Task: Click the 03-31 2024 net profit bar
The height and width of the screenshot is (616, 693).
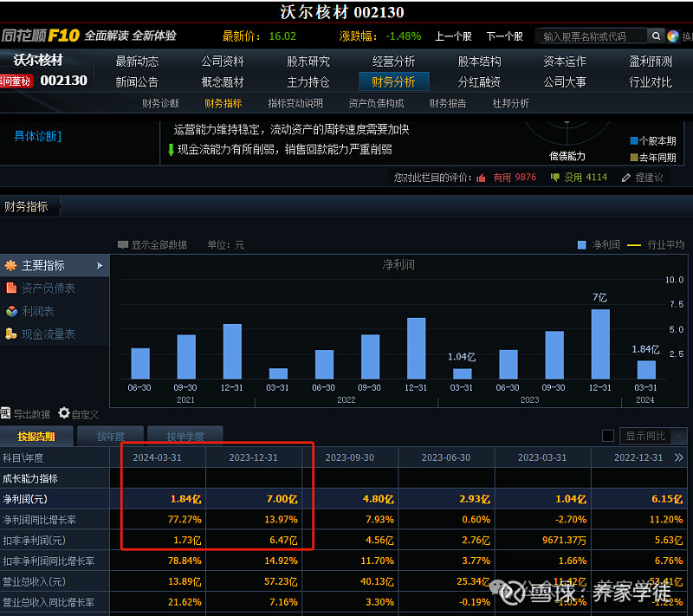Action: [x=646, y=370]
